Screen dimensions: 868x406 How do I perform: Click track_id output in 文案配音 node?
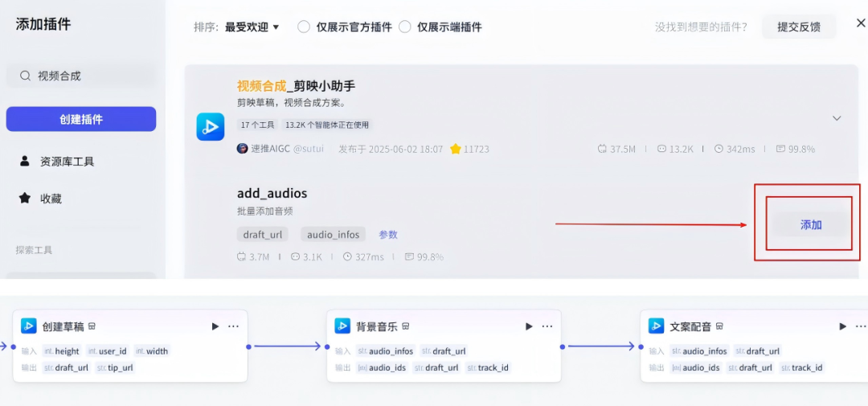coord(801,367)
